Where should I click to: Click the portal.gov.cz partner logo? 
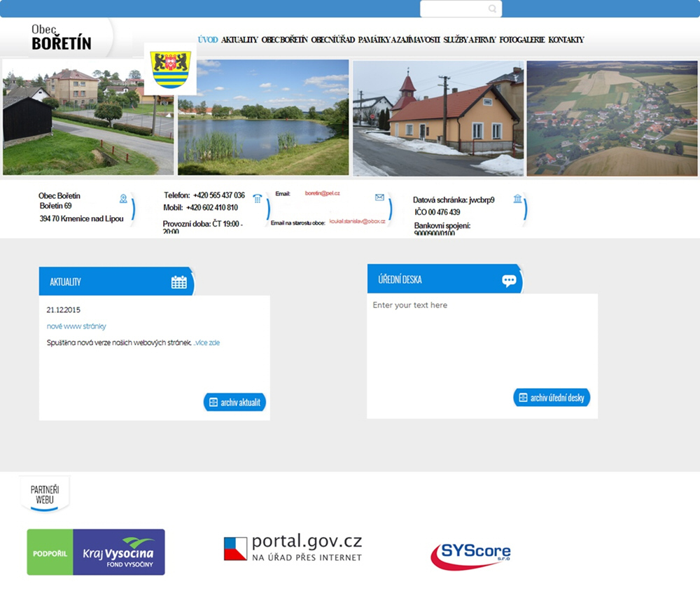[293, 548]
